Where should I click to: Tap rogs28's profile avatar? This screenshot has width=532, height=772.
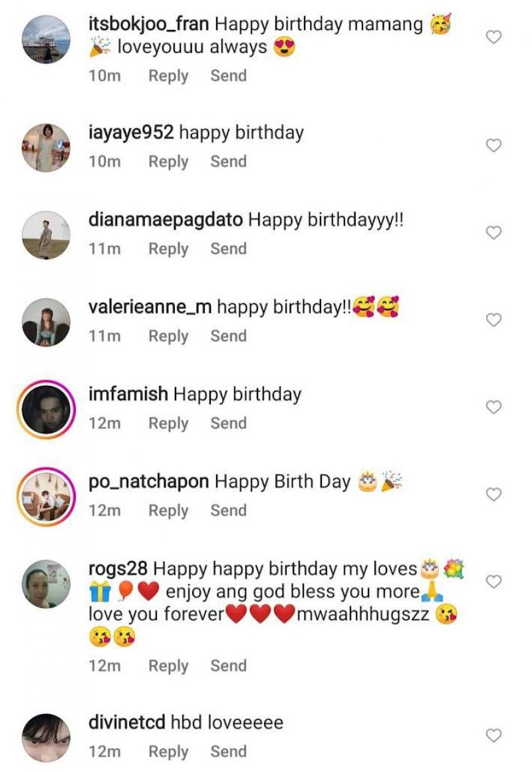click(46, 584)
